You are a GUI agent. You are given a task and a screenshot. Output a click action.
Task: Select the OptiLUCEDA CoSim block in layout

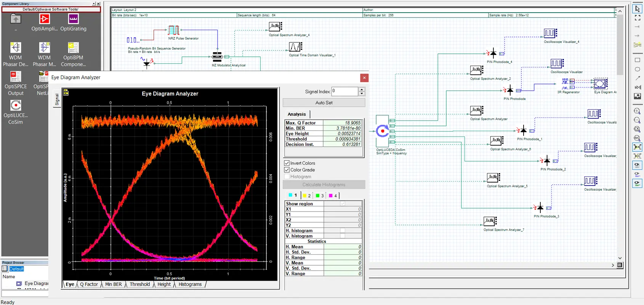(x=383, y=131)
